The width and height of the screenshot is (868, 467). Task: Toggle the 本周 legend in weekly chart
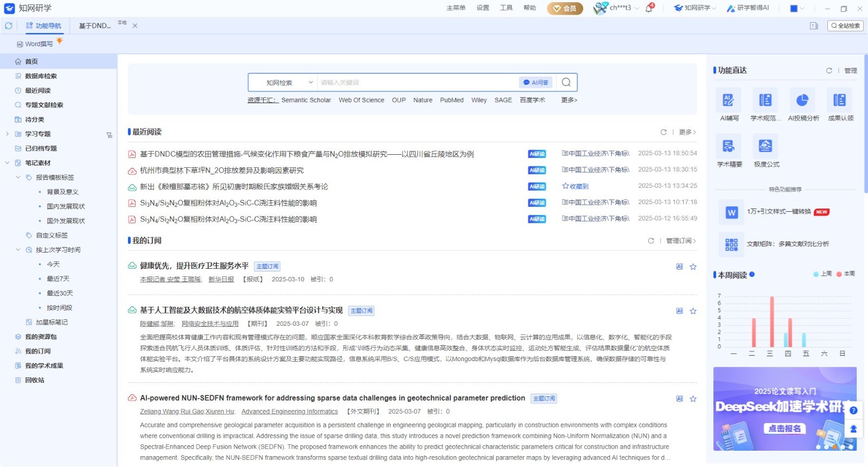coord(846,274)
